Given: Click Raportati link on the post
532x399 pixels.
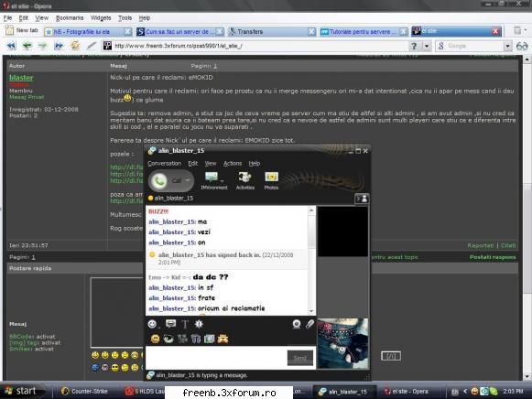Looking at the screenshot, I should tap(480, 245).
